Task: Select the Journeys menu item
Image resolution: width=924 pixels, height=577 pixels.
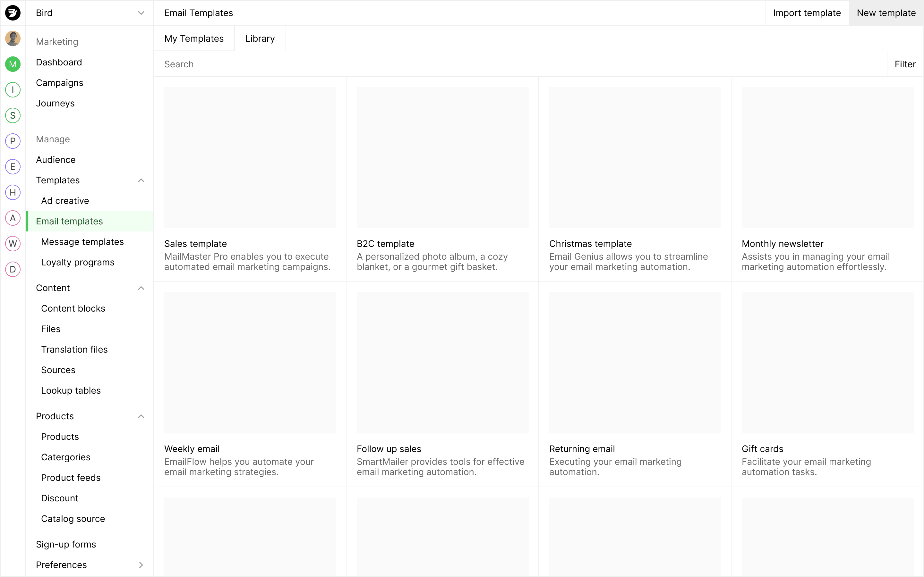Action: click(56, 103)
